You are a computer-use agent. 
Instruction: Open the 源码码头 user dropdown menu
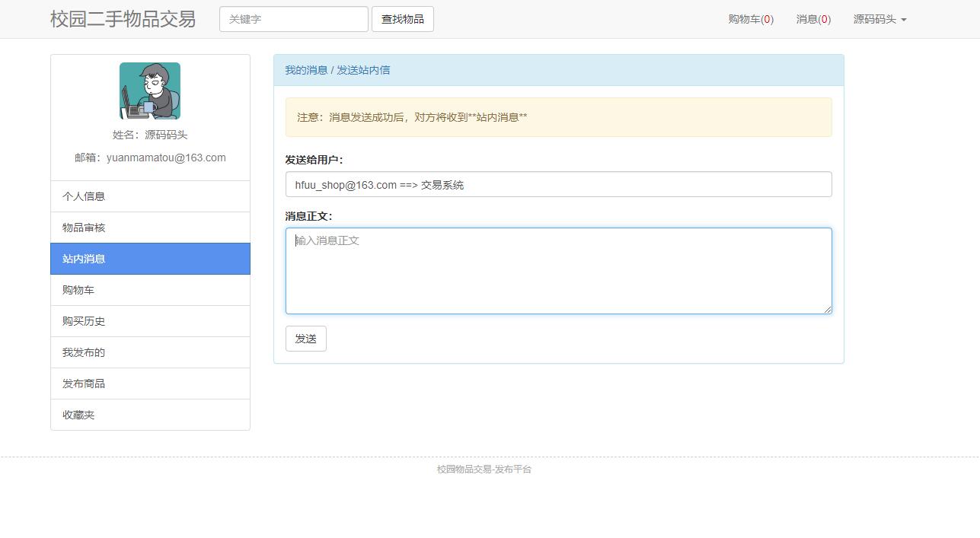point(879,19)
